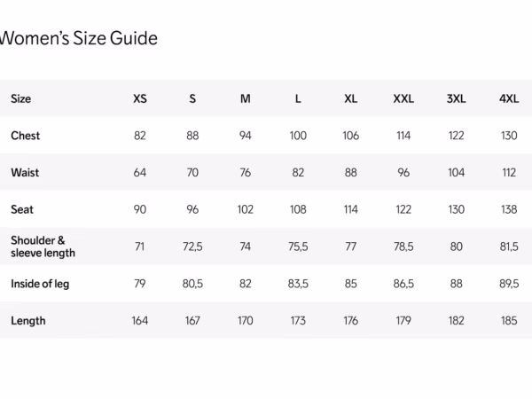Select the Seat row label
The height and width of the screenshot is (399, 532).
pos(22,209)
